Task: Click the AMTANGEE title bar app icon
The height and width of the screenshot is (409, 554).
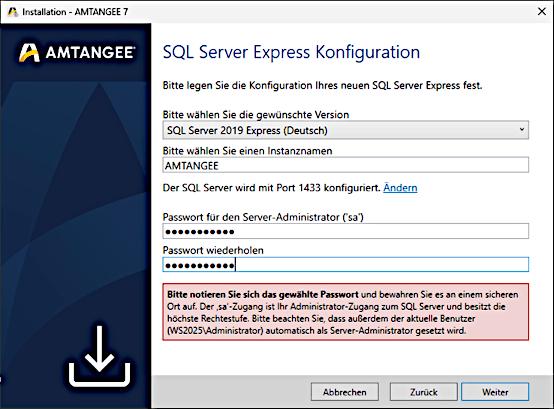Action: [x=12, y=12]
